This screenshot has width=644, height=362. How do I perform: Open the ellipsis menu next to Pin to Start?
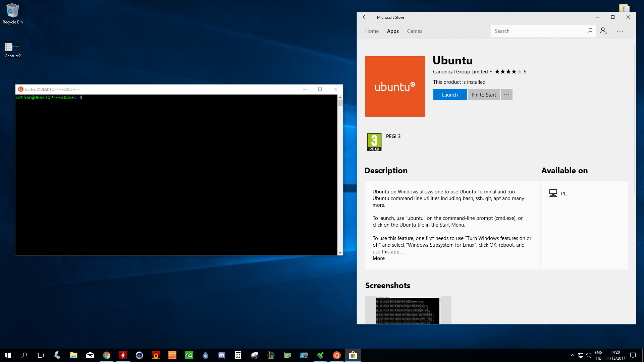click(x=507, y=95)
